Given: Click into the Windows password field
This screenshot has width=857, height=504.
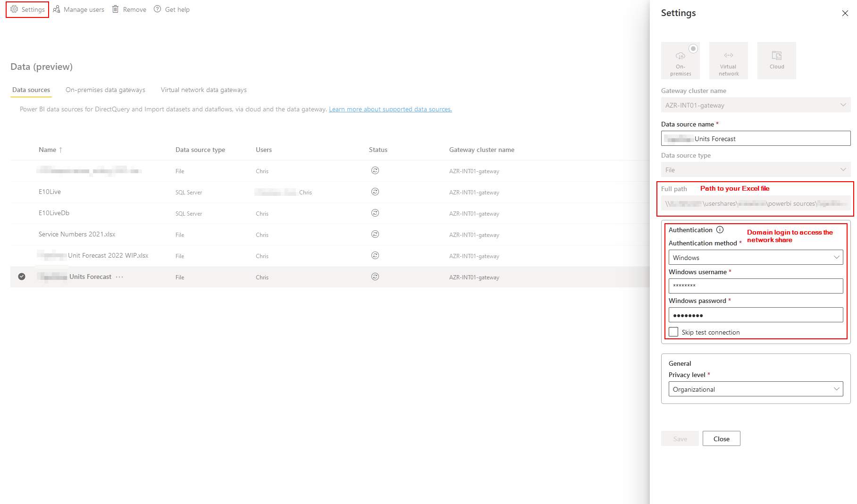Looking at the screenshot, I should (755, 315).
